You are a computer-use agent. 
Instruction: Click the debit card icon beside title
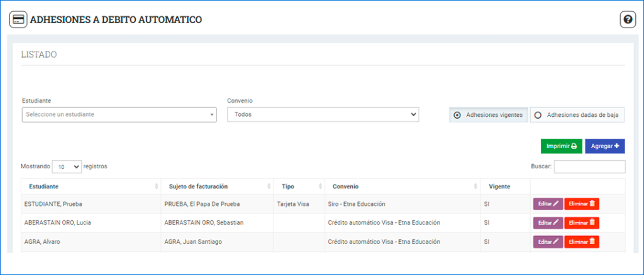18,19
